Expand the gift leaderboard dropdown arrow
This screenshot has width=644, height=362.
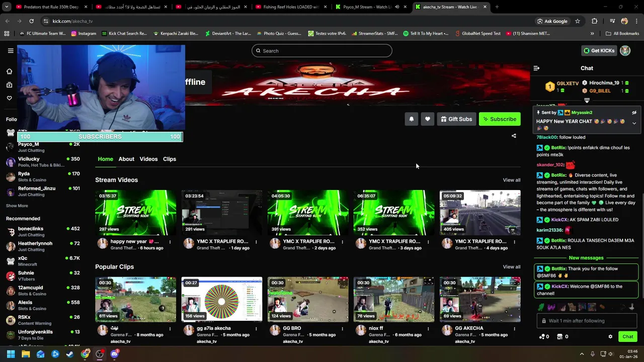(587, 101)
